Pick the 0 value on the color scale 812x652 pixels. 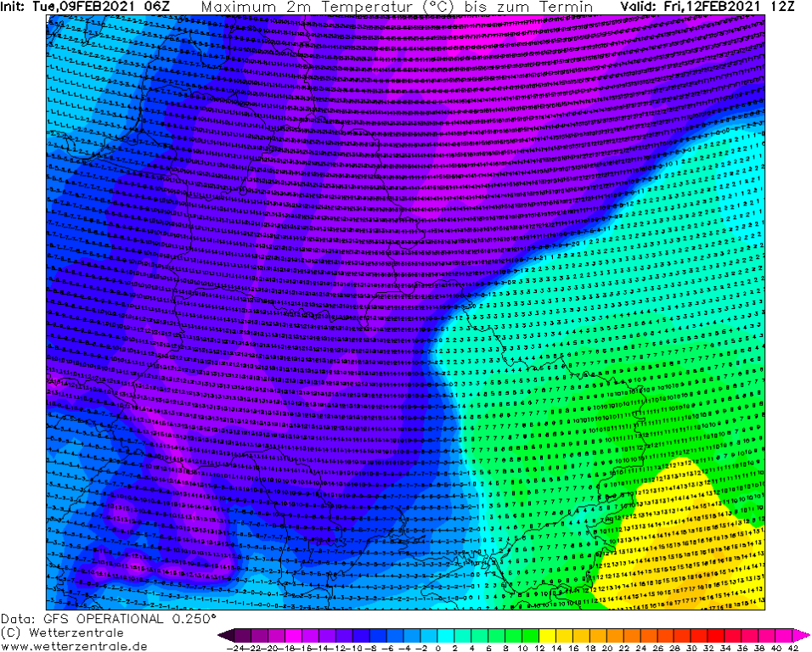(438, 647)
